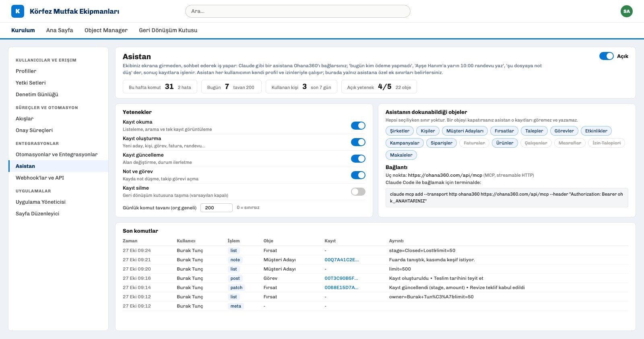
Task: Toggle the Makaleler object chip
Action: click(401, 155)
